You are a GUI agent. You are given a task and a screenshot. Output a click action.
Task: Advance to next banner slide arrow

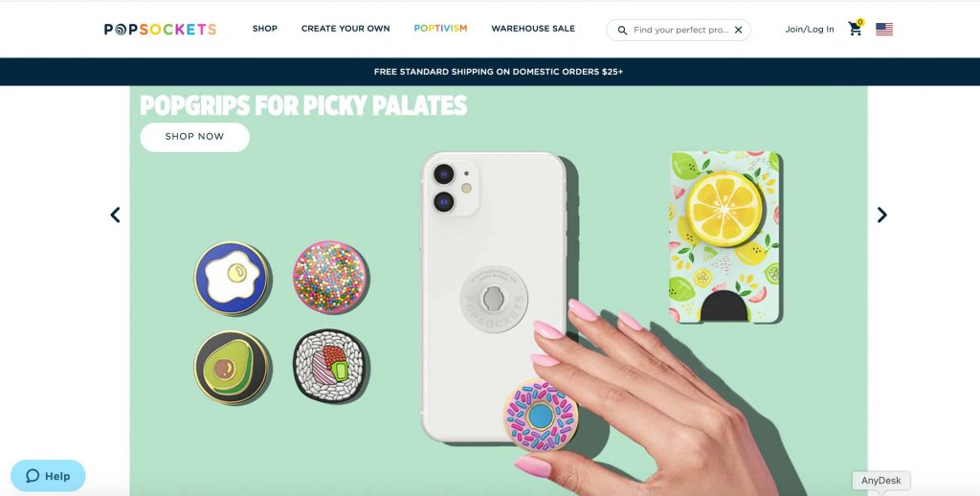click(881, 215)
